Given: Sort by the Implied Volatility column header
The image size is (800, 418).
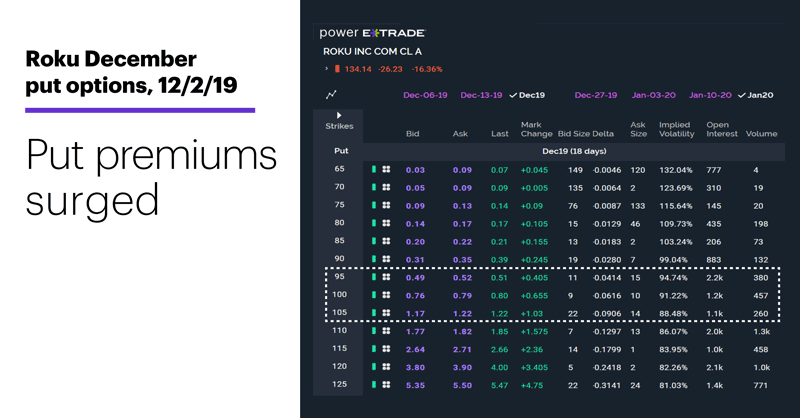Looking at the screenshot, I should (x=677, y=129).
